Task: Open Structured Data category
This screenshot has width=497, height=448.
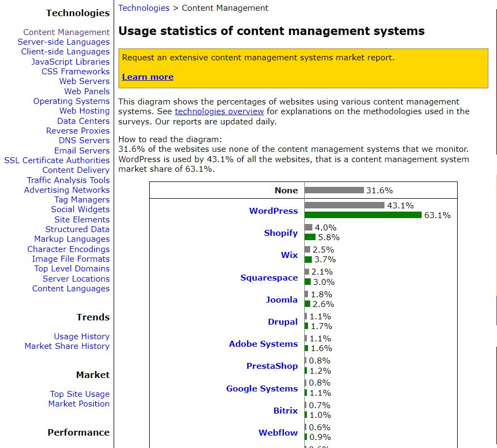Action: [78, 229]
